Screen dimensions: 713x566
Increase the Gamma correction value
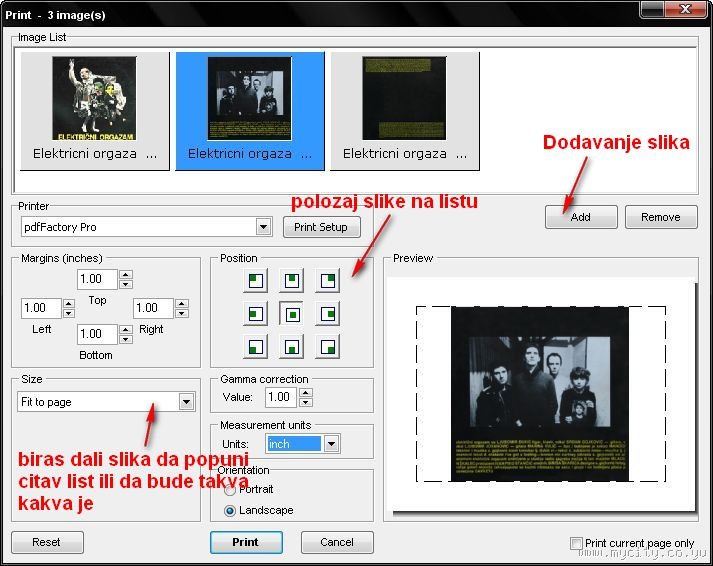306,392
